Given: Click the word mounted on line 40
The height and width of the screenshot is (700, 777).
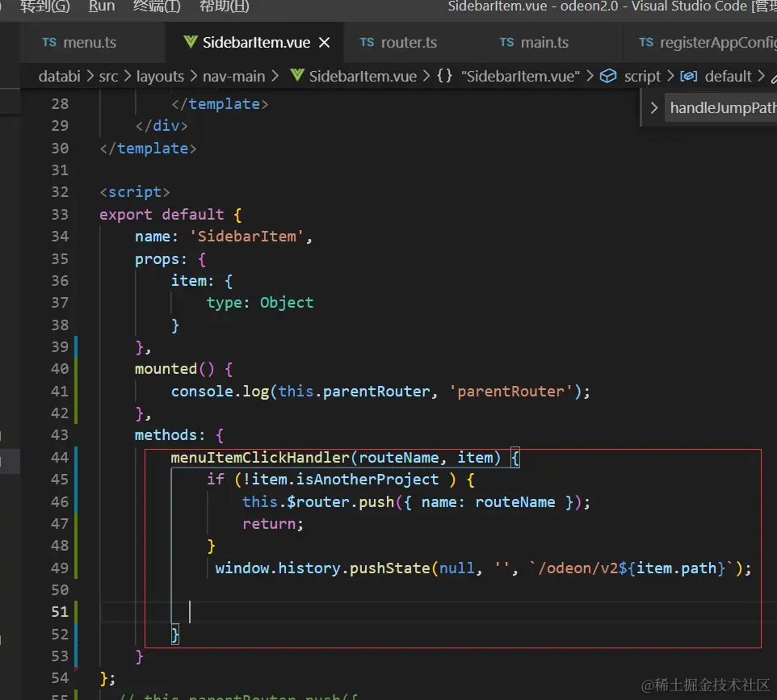Looking at the screenshot, I should coord(166,369).
